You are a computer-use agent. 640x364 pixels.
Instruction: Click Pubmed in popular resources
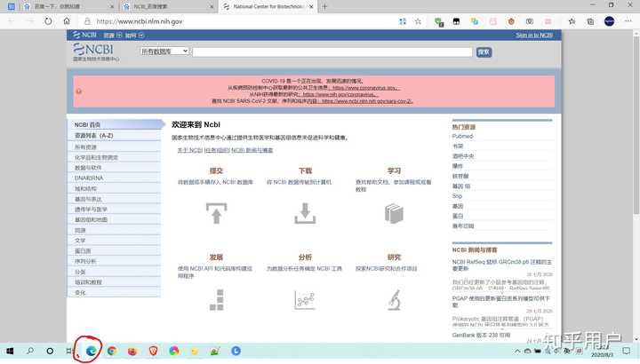click(462, 136)
